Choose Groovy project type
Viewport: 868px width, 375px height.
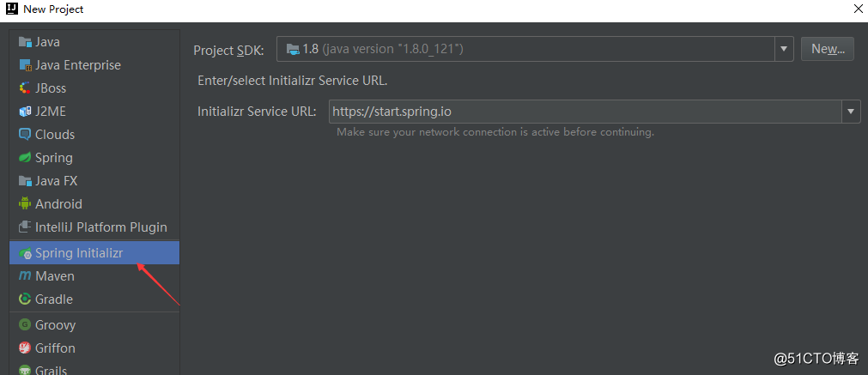tap(94, 324)
